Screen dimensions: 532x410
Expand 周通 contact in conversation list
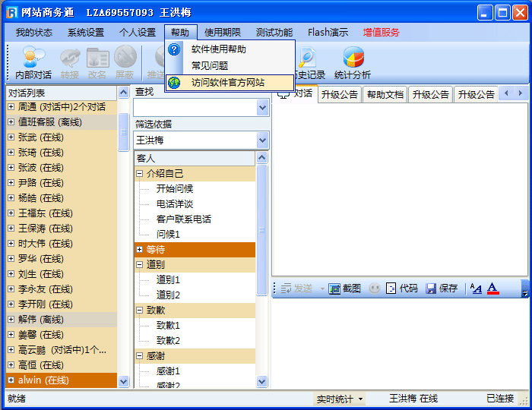11,107
